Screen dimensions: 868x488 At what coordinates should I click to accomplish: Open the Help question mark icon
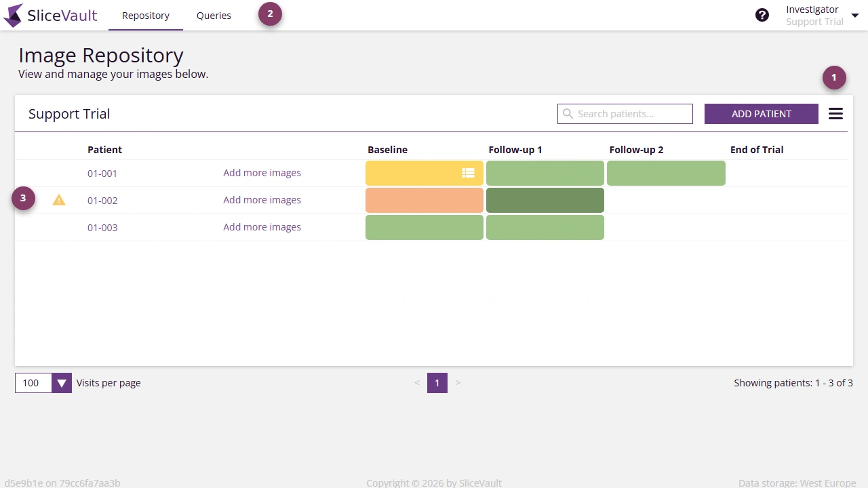coord(762,14)
